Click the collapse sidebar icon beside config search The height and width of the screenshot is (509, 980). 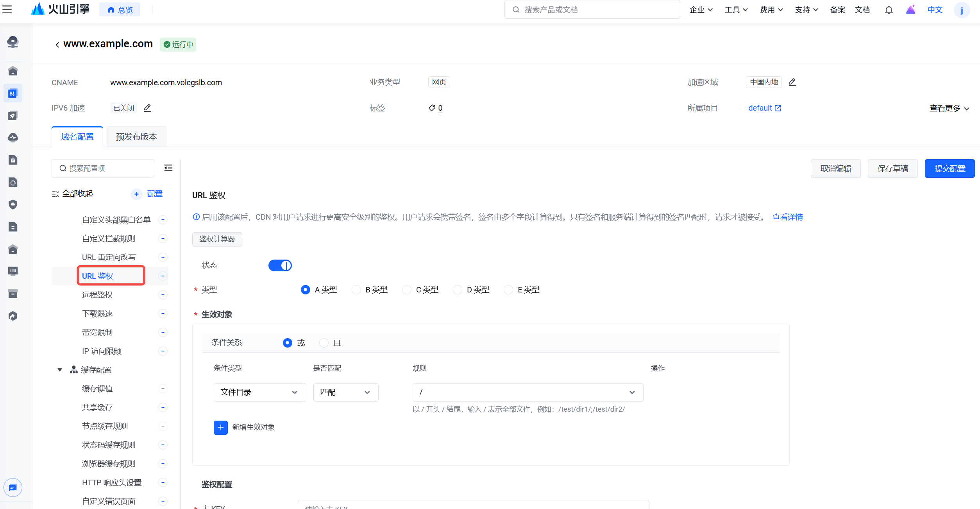(x=168, y=168)
